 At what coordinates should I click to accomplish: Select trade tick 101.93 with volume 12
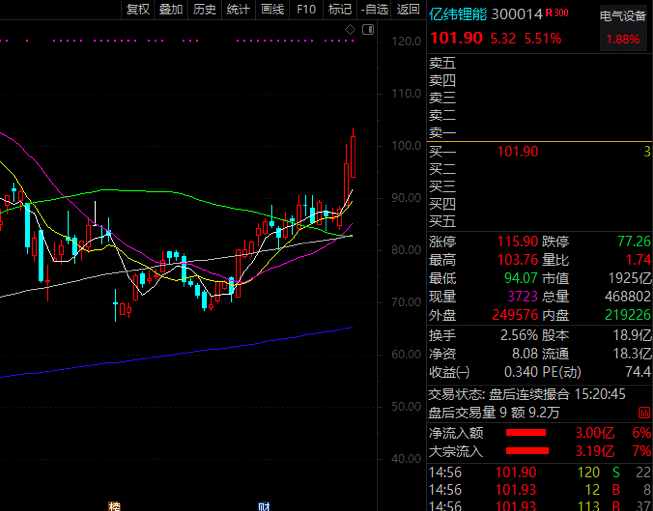tap(540, 490)
